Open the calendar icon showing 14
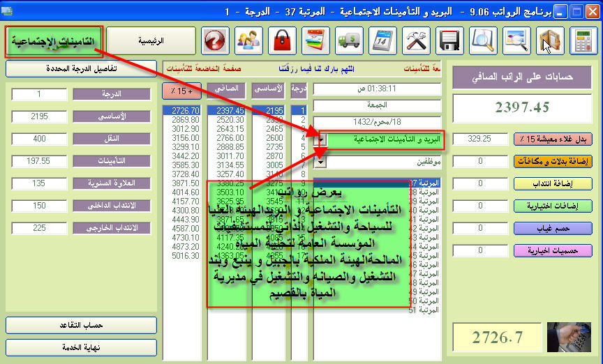 [x=382, y=41]
